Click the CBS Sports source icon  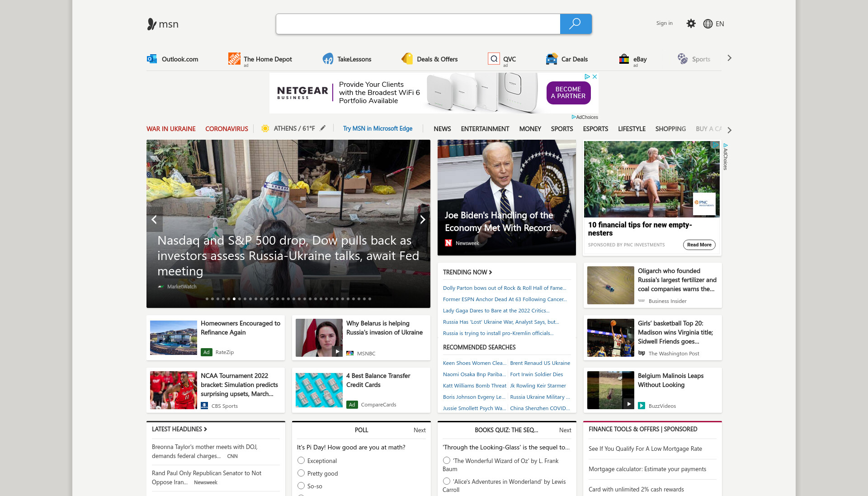tap(204, 406)
